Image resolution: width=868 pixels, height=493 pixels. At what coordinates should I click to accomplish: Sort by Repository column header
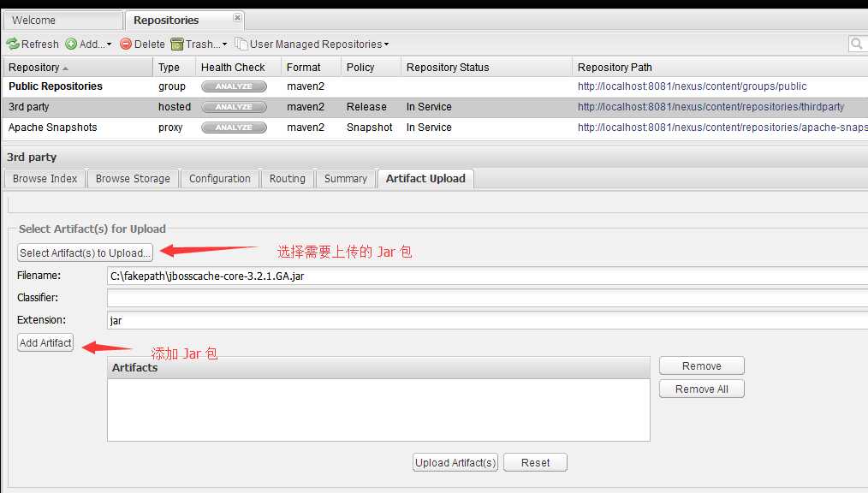coord(77,68)
